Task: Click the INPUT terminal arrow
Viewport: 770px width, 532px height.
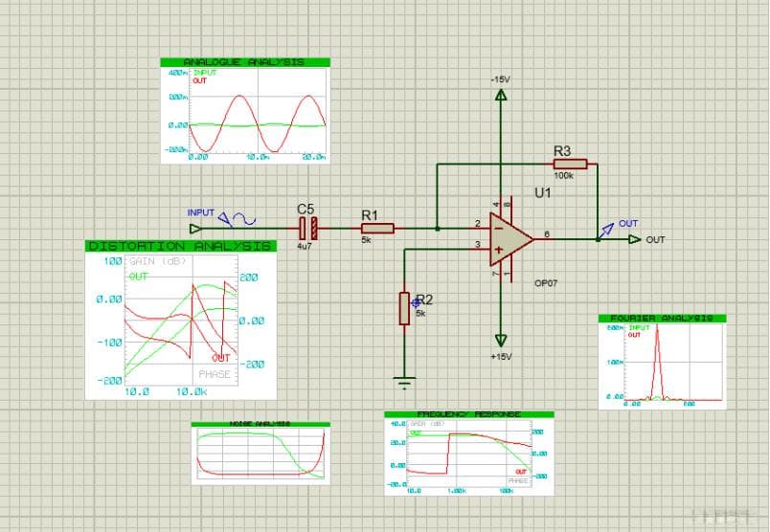Action: coord(195,229)
